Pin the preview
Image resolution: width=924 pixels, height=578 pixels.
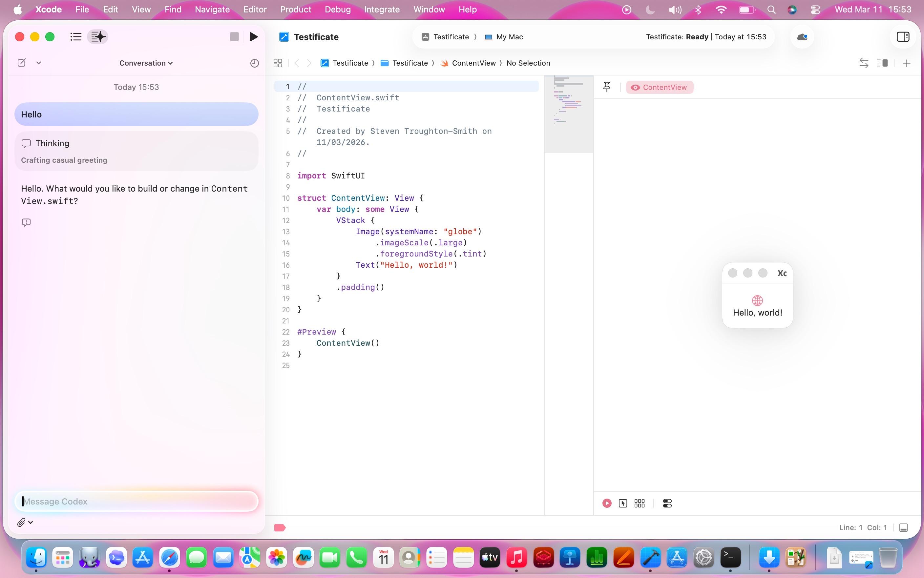pyautogui.click(x=607, y=87)
